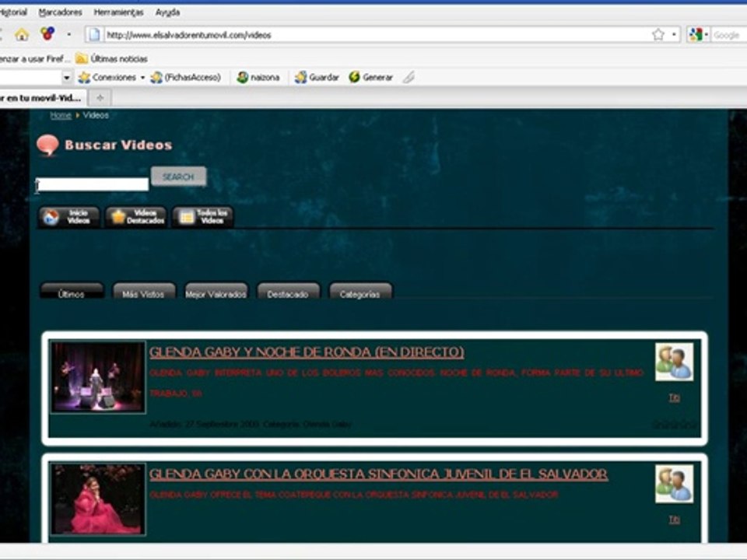
Task: Open the Historial menu
Action: (13, 12)
